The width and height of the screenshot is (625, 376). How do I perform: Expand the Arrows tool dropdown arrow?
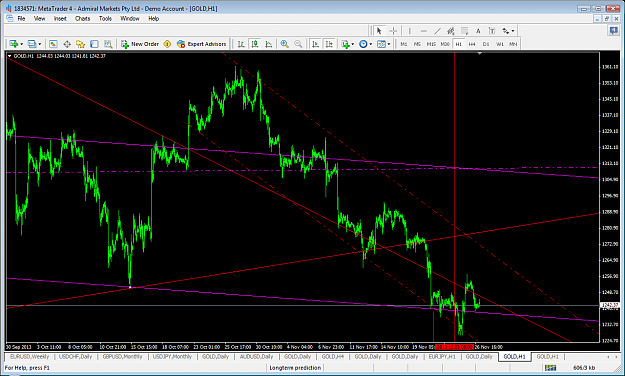[x=513, y=31]
